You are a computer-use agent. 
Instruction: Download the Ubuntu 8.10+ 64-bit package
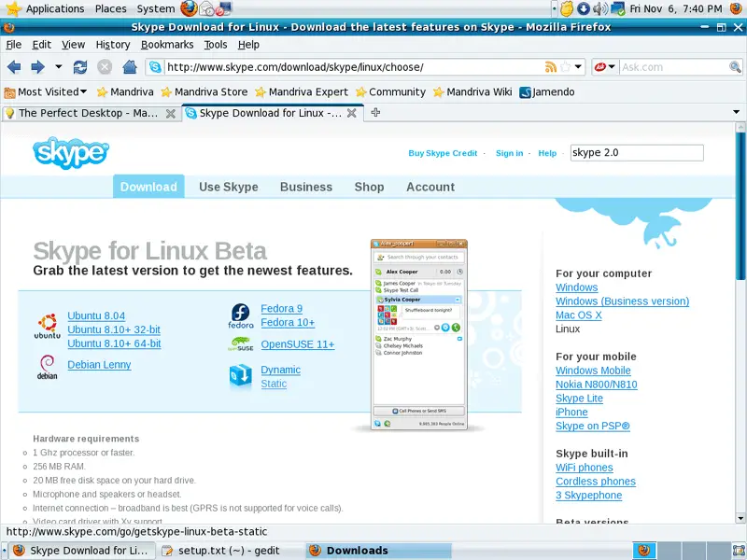point(114,343)
